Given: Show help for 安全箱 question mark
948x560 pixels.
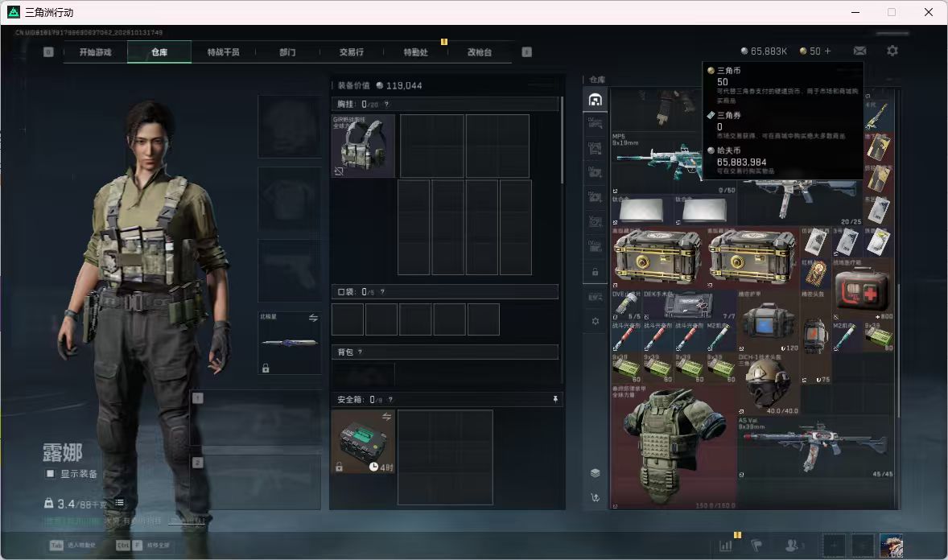Looking at the screenshot, I should (390, 400).
